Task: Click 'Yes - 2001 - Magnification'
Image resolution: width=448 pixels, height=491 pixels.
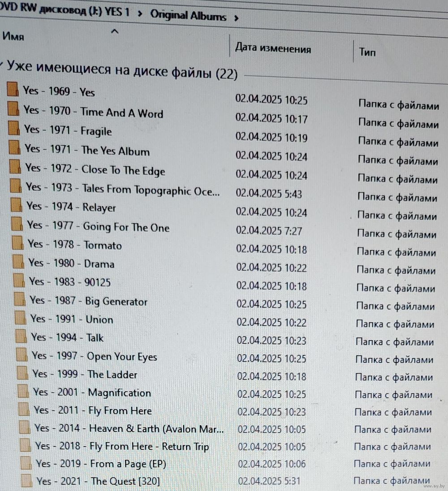Action: coord(92,392)
